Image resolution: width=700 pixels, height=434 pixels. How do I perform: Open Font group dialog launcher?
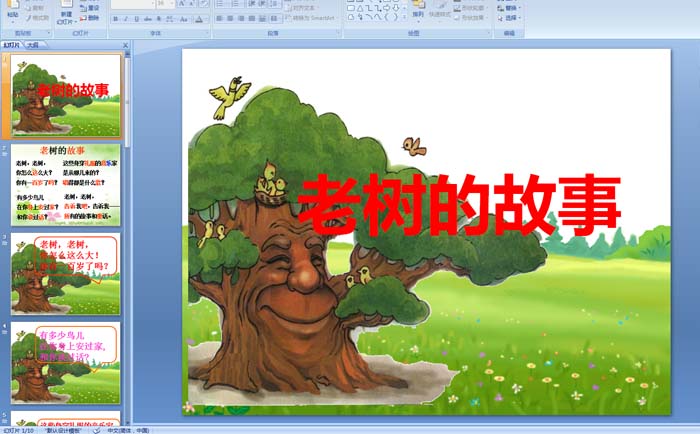pos(207,33)
